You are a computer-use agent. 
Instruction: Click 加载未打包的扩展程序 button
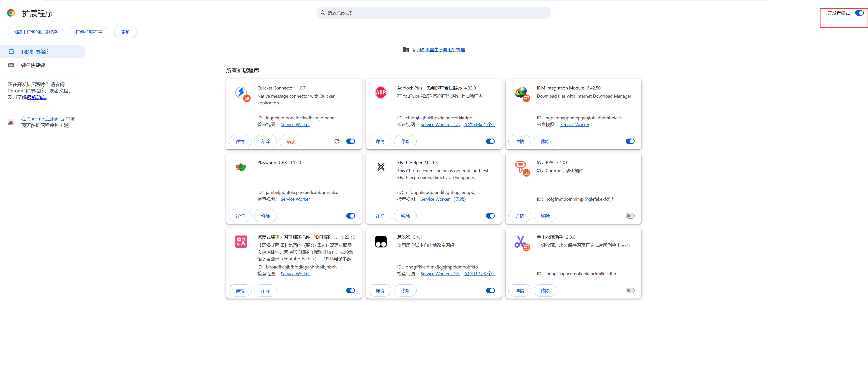(35, 32)
